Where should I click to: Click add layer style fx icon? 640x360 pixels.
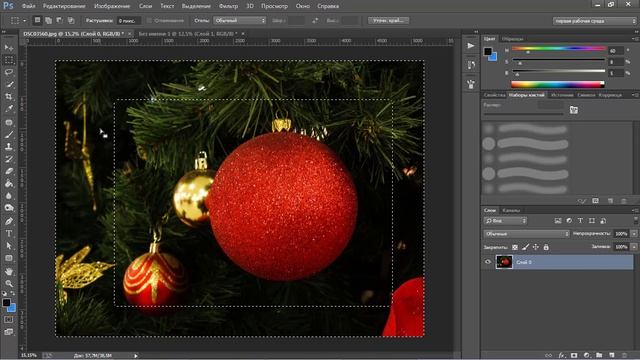click(562, 356)
